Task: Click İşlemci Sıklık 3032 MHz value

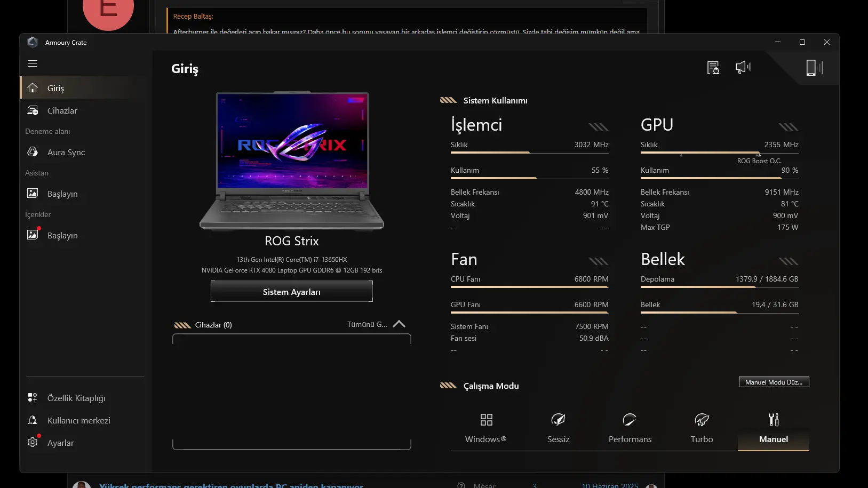Action: (x=591, y=145)
